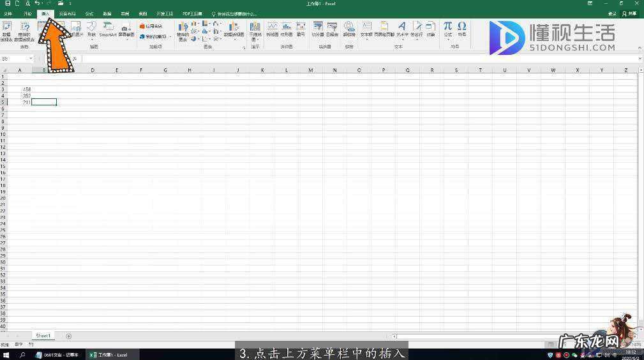Switch to the Page Layout tab
This screenshot has height=360, width=644.
(x=68, y=14)
